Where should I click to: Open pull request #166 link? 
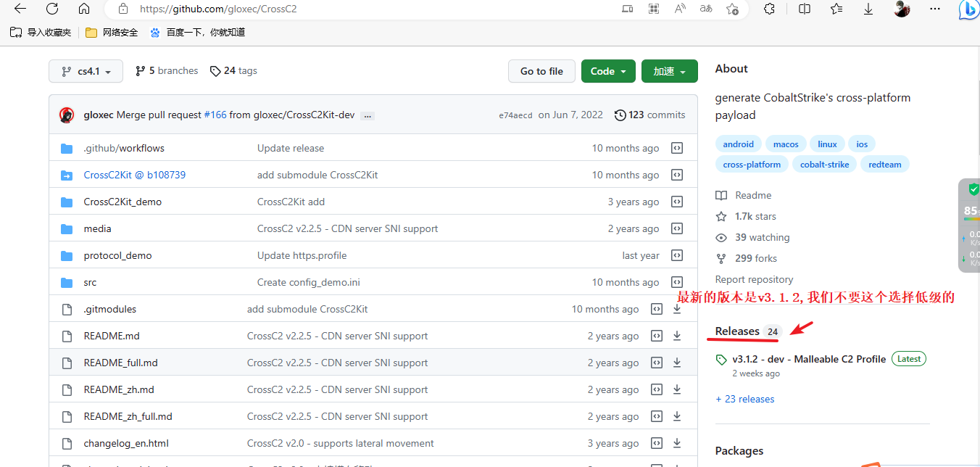pyautogui.click(x=215, y=115)
